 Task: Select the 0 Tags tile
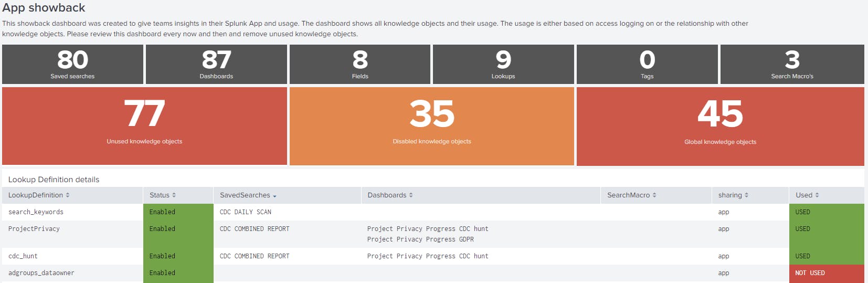(647, 64)
